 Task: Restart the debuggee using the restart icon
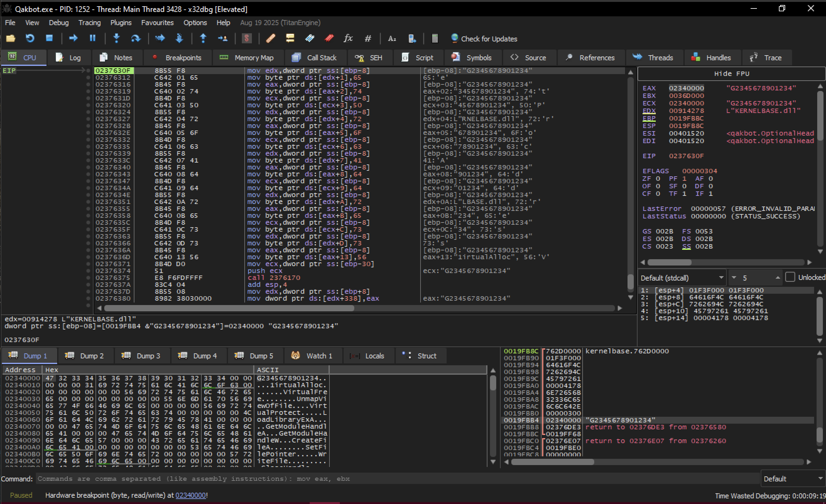[x=30, y=39]
